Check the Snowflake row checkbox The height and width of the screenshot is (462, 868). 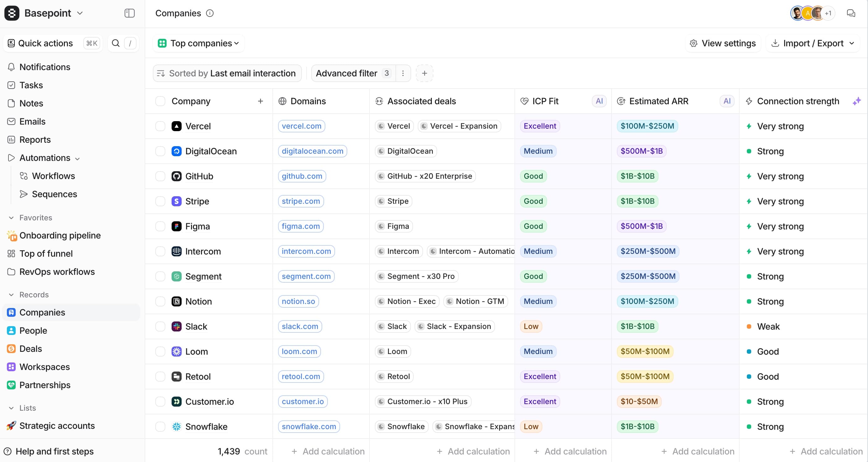coord(160,426)
